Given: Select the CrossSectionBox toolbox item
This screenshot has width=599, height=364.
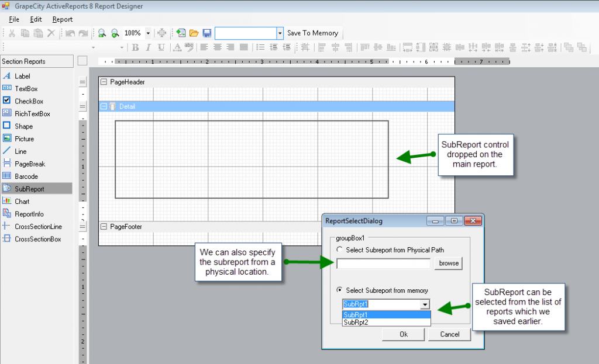Looking at the screenshot, I should (x=38, y=239).
